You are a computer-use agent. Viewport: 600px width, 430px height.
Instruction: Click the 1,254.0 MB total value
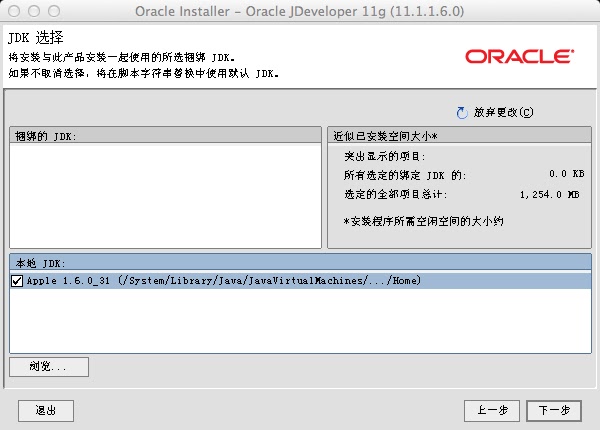click(x=549, y=195)
